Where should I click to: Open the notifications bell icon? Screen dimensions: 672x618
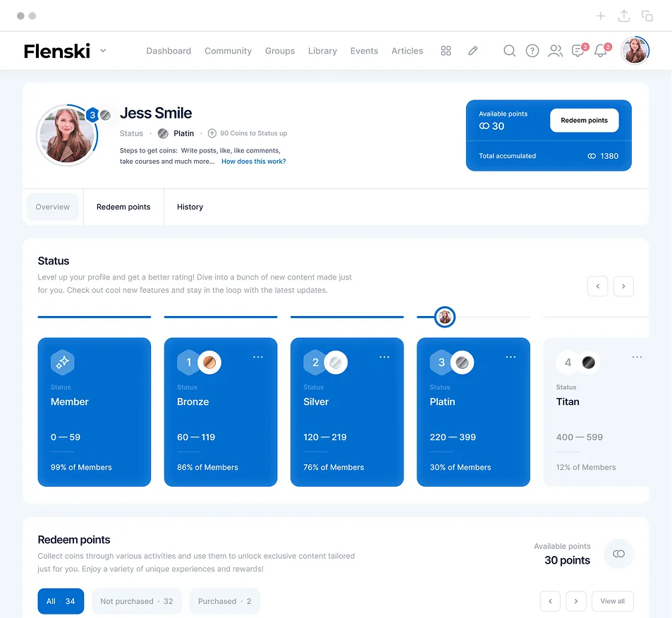[x=601, y=51]
